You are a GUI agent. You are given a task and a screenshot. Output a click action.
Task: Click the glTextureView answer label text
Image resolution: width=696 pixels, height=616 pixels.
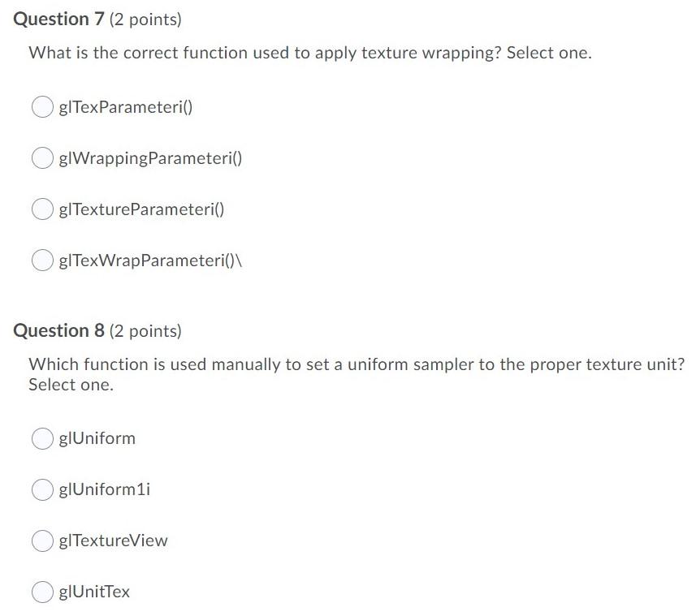pos(113,541)
